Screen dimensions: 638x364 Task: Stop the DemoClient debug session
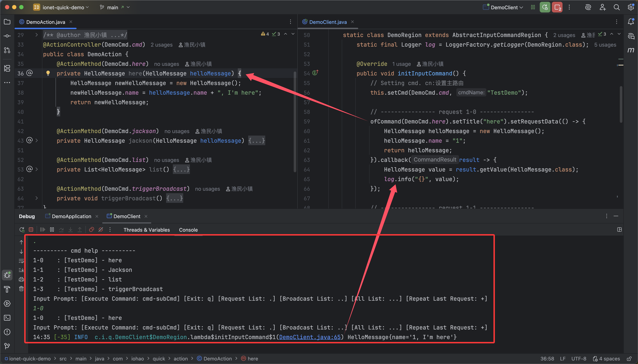click(x=31, y=230)
